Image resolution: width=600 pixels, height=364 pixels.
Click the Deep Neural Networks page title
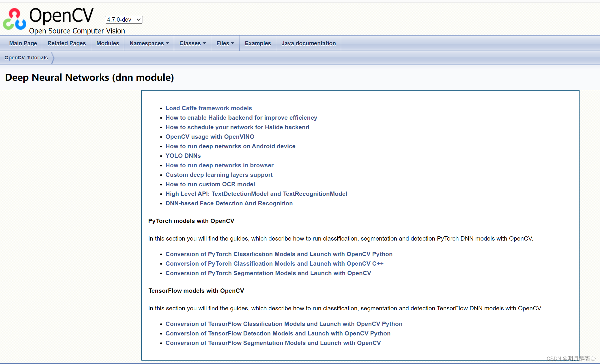pyautogui.click(x=89, y=78)
